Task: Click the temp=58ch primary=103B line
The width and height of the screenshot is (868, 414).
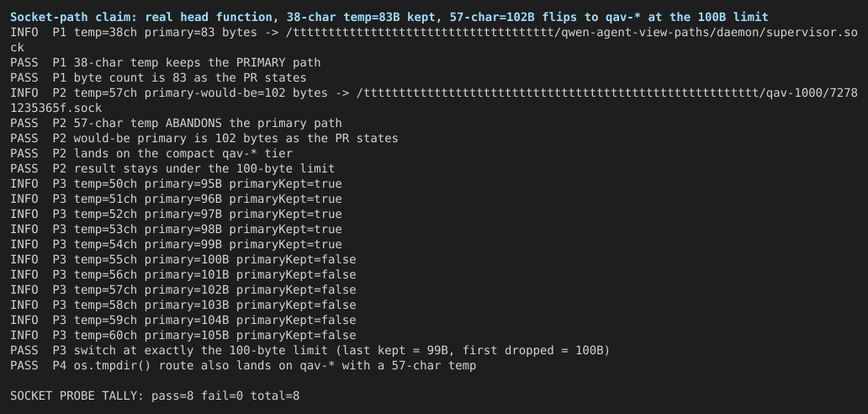Action: coord(183,305)
